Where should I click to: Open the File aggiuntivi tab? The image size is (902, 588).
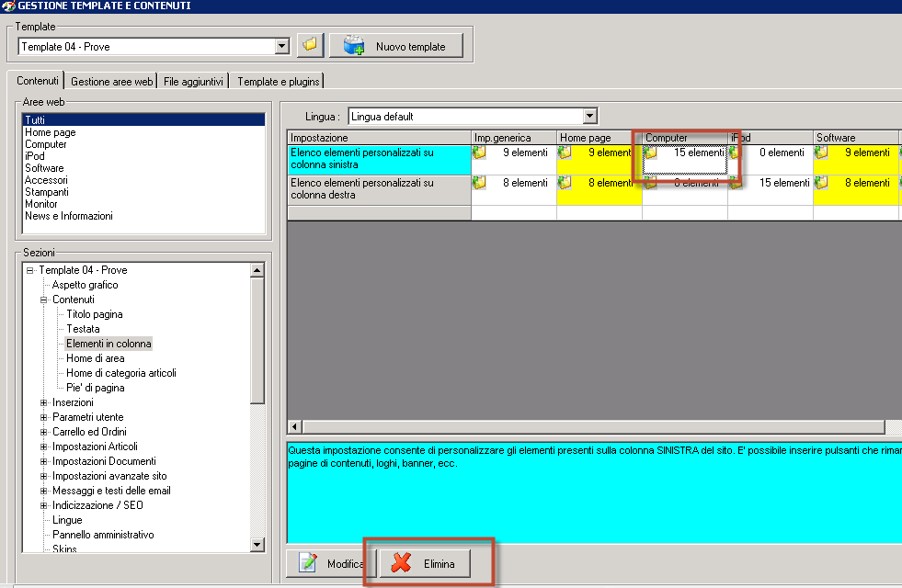coord(193,82)
